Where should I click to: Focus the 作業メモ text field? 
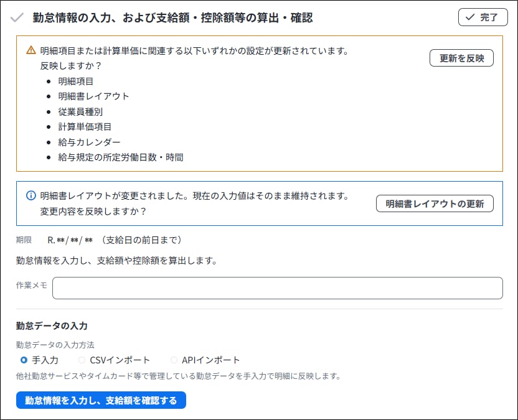[x=277, y=288]
